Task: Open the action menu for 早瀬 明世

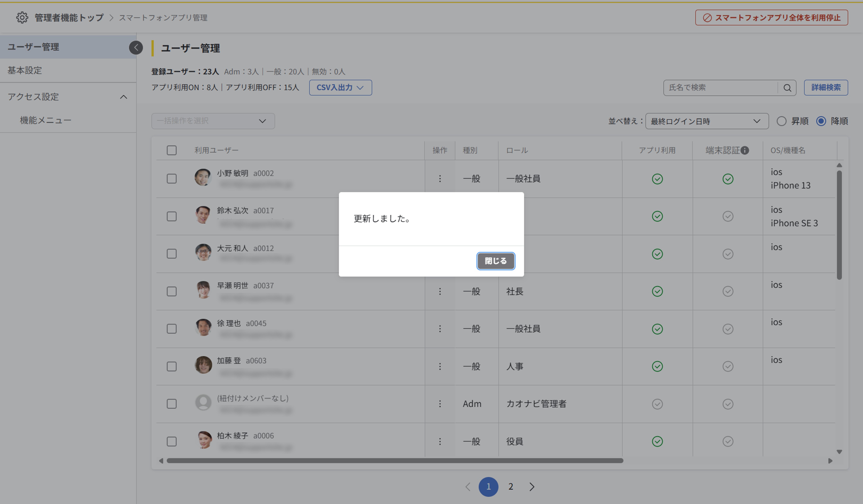Action: 440,291
